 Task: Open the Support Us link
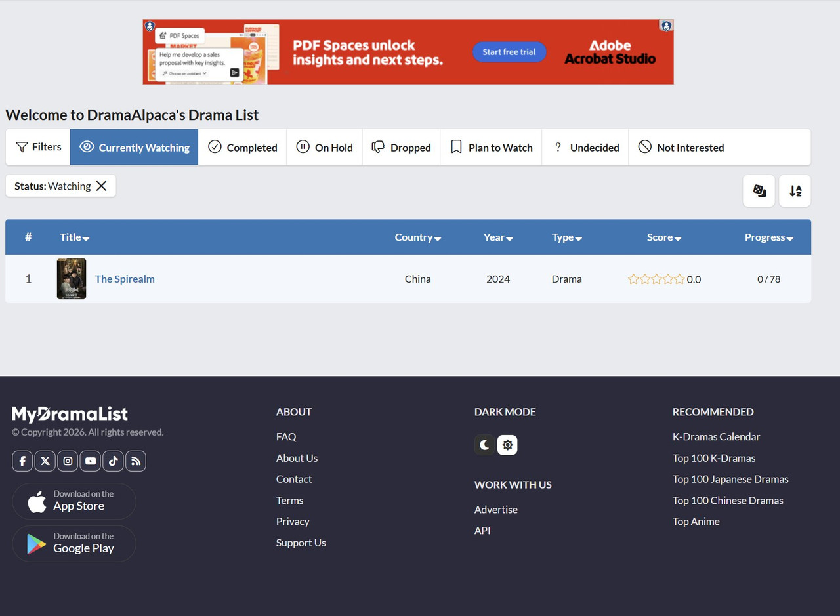301,543
